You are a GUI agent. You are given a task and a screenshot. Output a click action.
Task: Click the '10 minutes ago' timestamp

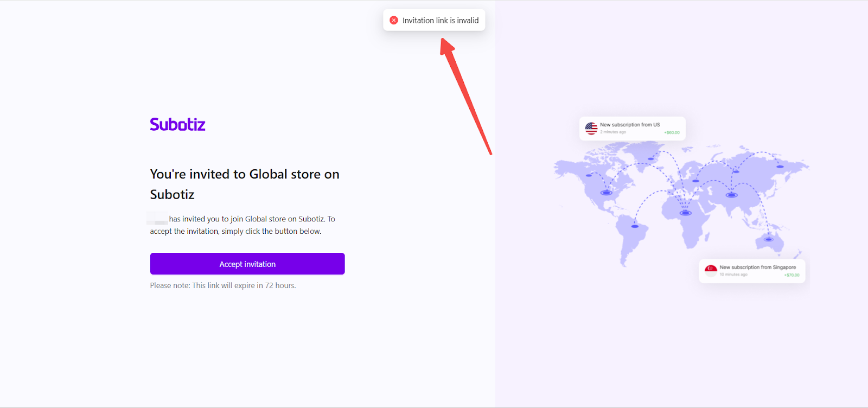733,275
